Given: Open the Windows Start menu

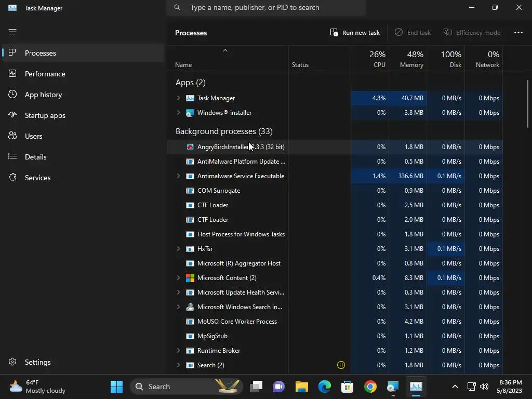Looking at the screenshot, I should [116, 387].
